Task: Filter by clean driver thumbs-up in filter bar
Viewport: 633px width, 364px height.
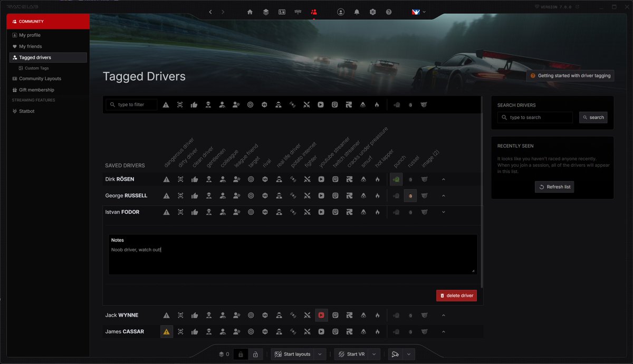Action: click(195, 104)
